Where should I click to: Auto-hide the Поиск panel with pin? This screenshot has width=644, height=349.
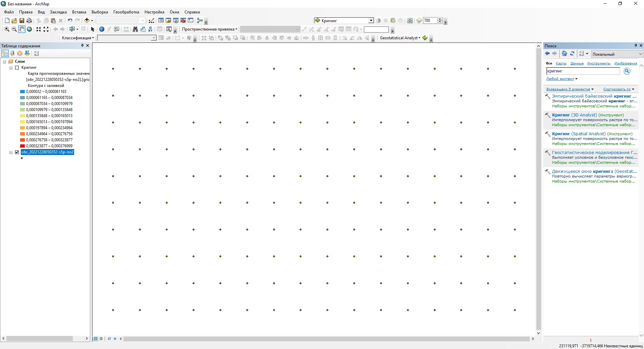pyautogui.click(x=636, y=45)
